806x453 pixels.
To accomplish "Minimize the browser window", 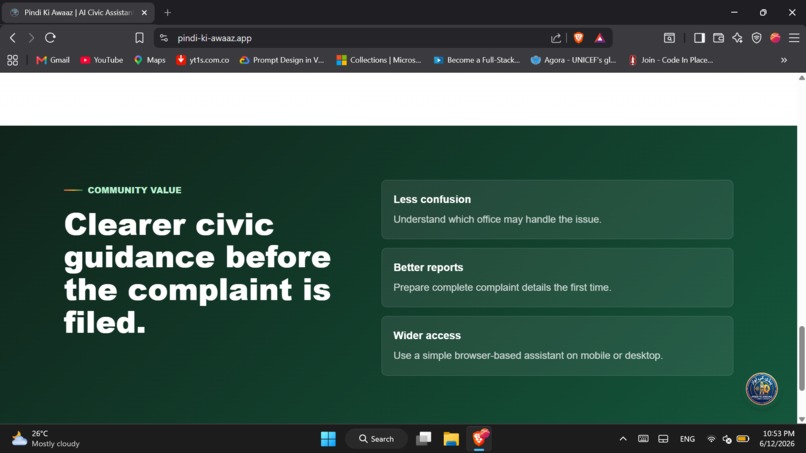I will pyautogui.click(x=734, y=12).
